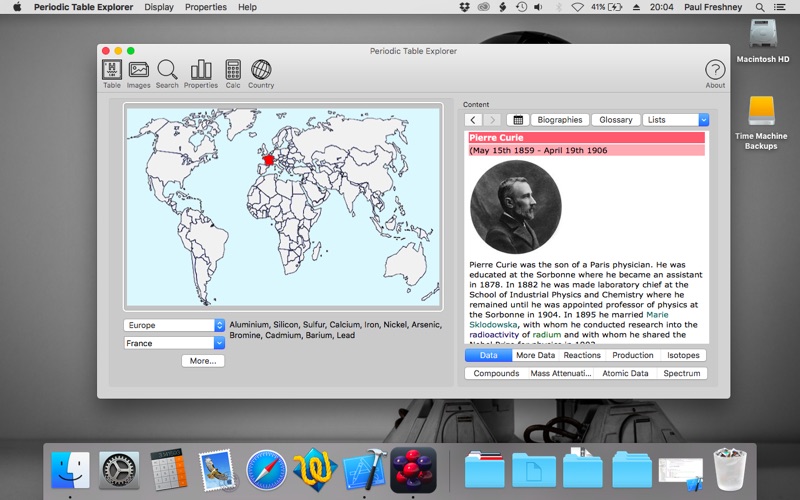The image size is (800, 500).
Task: Open Macintosh HD desktop drive
Action: pos(763,41)
